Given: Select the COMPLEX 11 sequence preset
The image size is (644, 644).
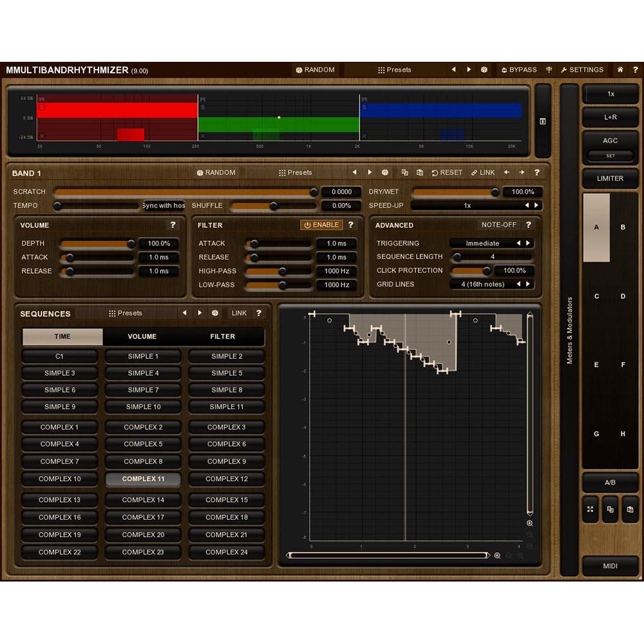Looking at the screenshot, I should pos(142,478).
